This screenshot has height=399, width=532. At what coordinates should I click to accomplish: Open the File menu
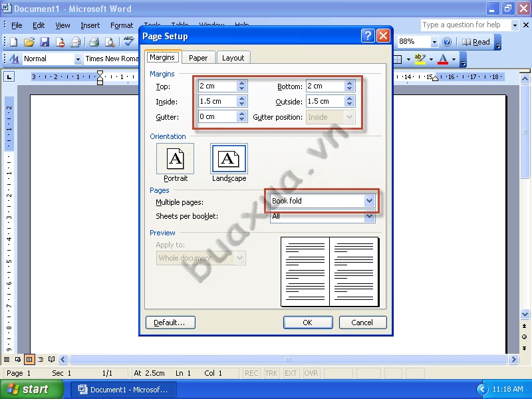tap(17, 25)
